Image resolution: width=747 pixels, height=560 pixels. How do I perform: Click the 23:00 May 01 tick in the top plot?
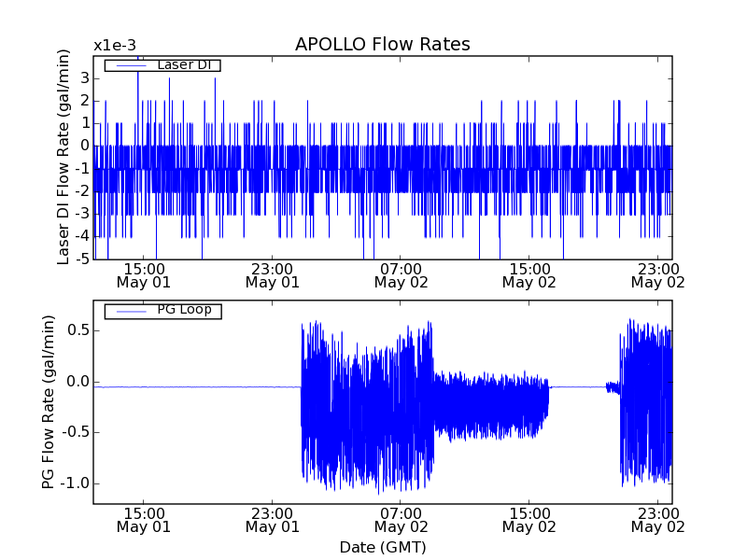tap(272, 274)
